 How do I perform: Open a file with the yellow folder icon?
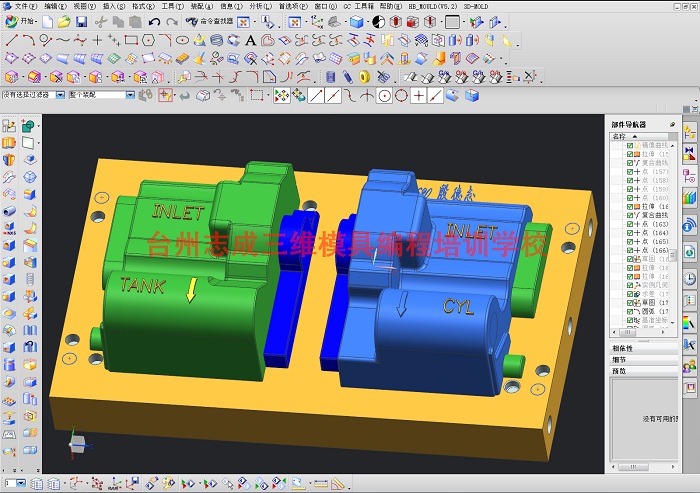64,22
